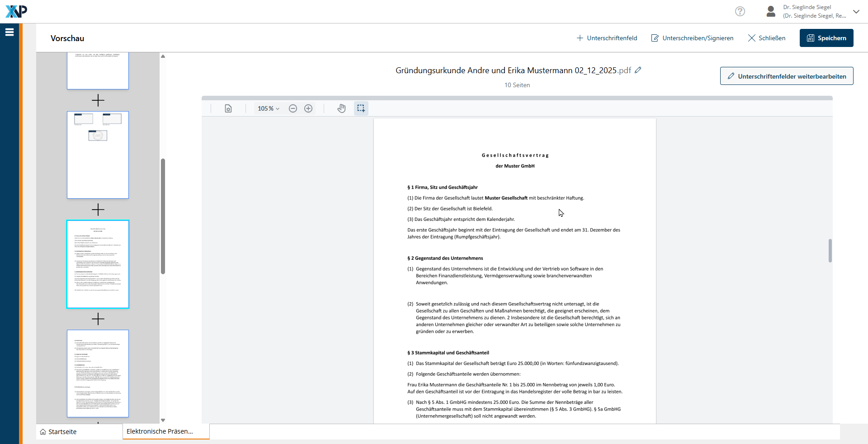The height and width of the screenshot is (444, 868).
Task: Click the help question mark icon
Action: [x=740, y=11]
